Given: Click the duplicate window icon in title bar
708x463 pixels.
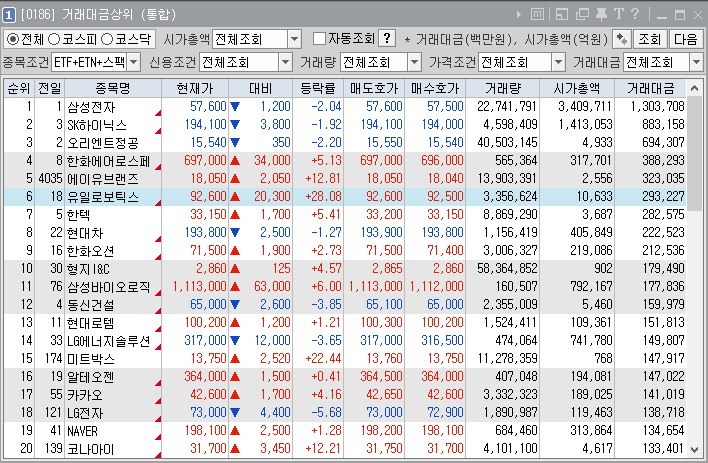Looking at the screenshot, I should point(582,14).
